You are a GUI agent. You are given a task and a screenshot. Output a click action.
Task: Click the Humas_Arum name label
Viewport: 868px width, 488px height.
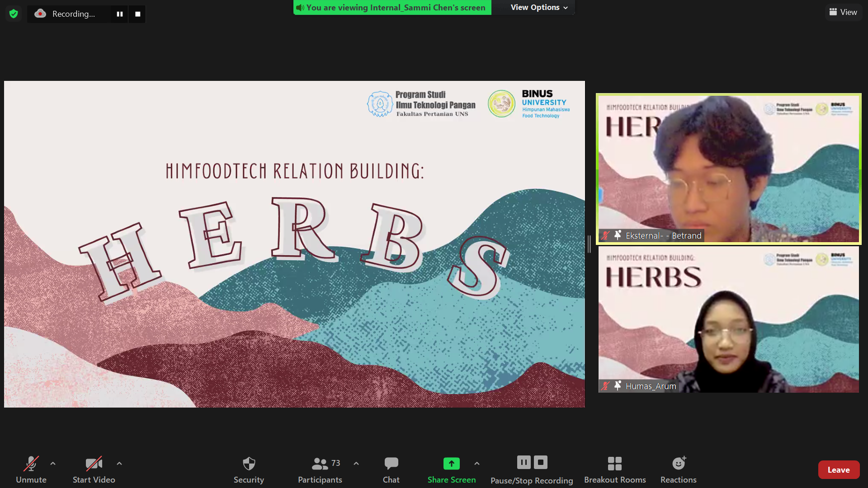[x=651, y=386]
